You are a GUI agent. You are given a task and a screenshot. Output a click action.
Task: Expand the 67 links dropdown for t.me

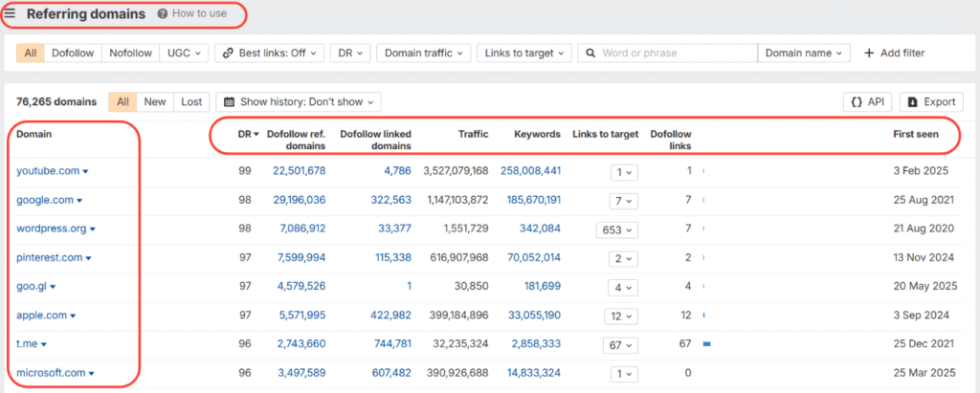point(620,345)
